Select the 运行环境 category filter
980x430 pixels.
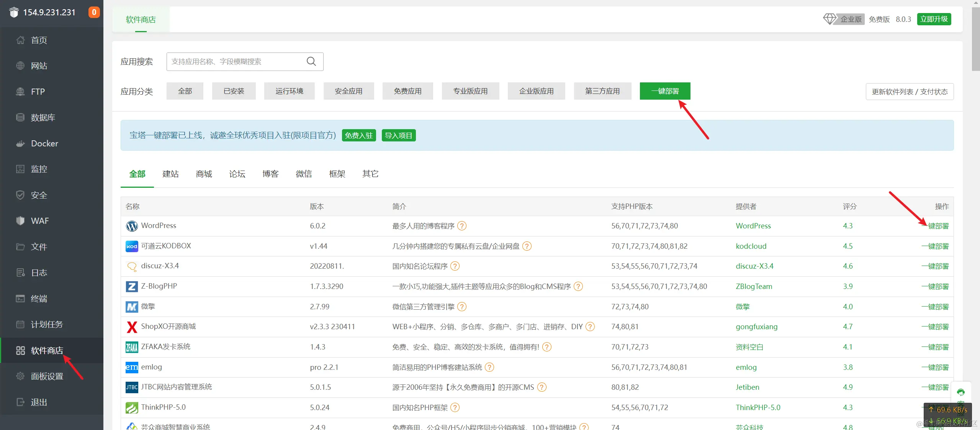click(x=290, y=91)
